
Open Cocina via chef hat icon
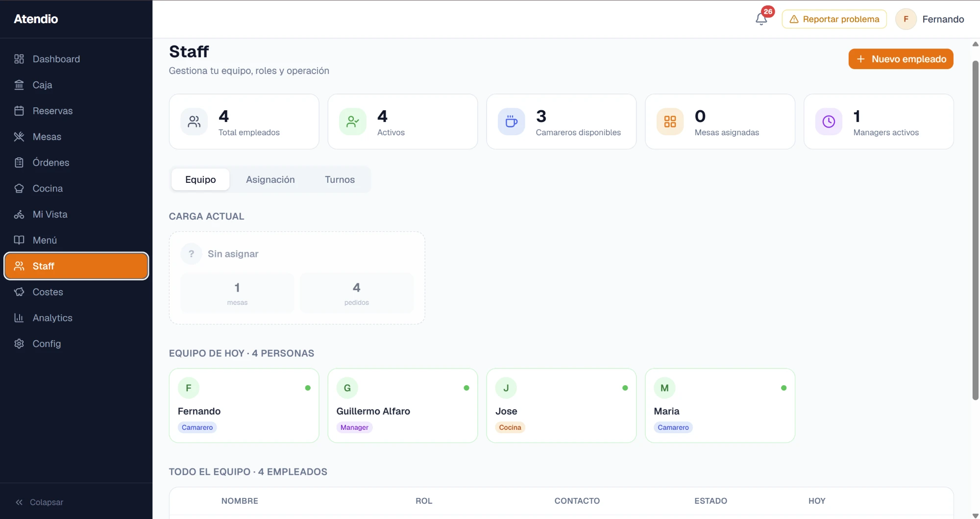click(x=19, y=188)
